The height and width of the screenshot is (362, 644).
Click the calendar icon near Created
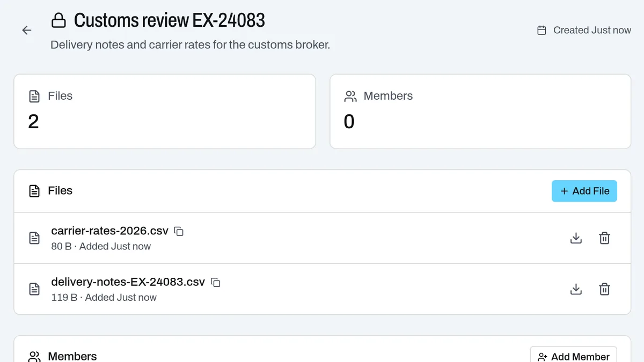click(542, 31)
